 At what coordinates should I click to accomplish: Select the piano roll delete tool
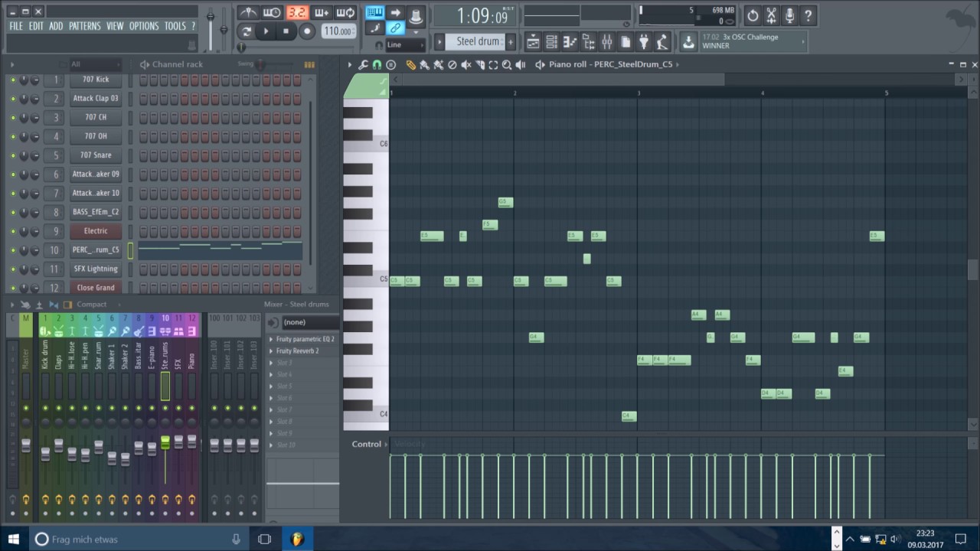(x=452, y=65)
